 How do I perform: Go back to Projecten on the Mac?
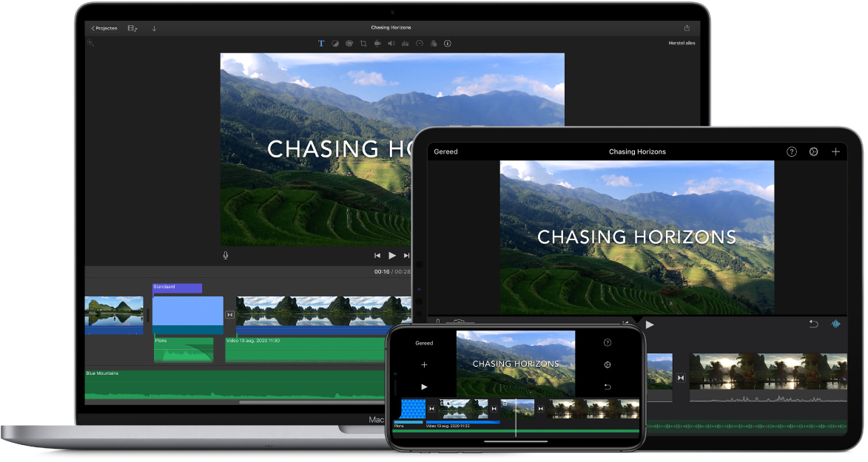pyautogui.click(x=104, y=28)
